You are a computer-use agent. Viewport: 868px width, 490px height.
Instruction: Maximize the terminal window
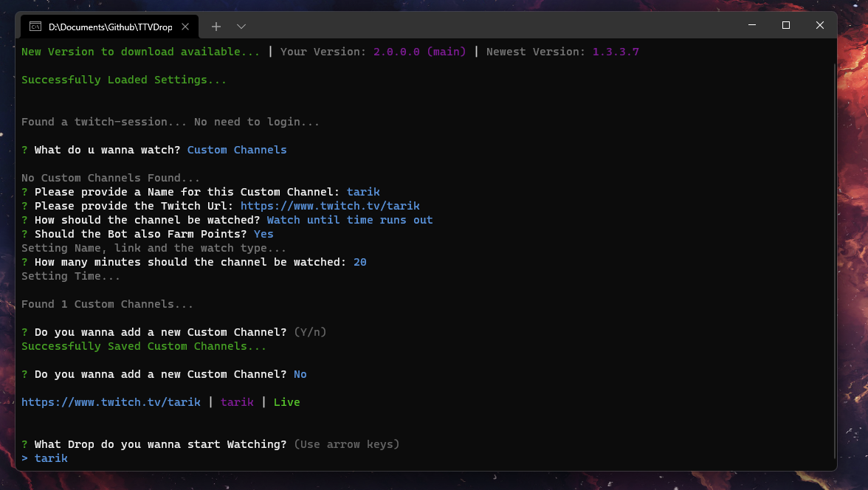click(x=785, y=25)
